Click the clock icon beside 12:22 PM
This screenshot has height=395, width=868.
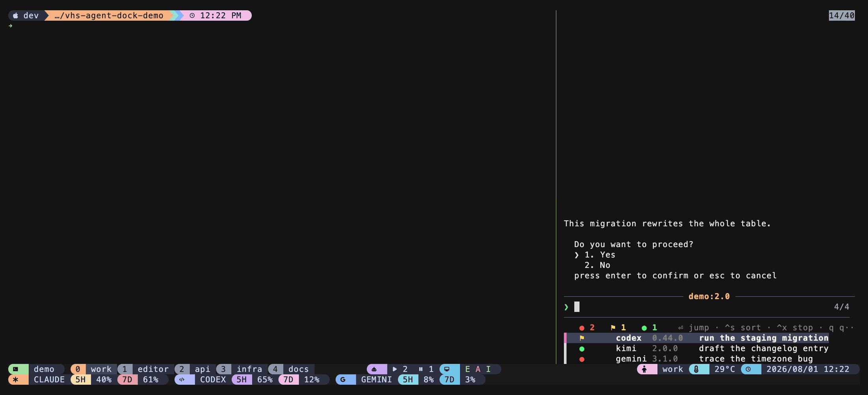(192, 15)
